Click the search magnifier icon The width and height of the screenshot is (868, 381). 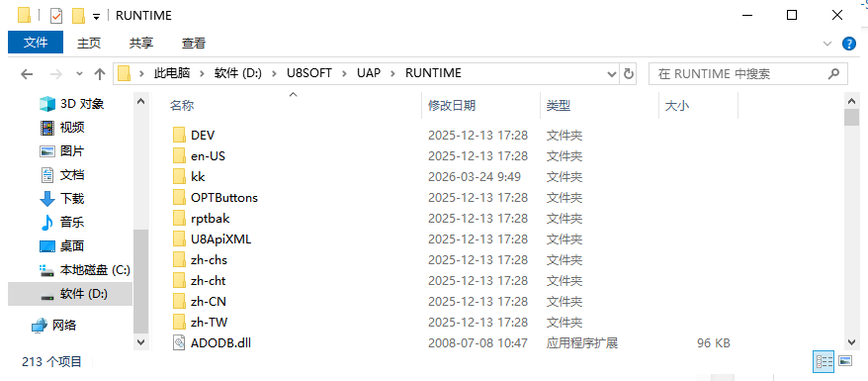pyautogui.click(x=833, y=73)
